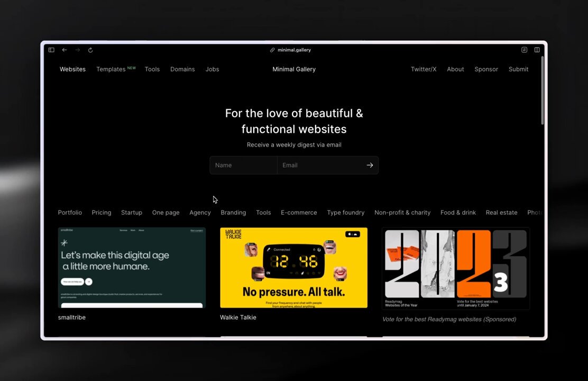Click Receive a weekly digest text
Screen dimensions: 588x381
(294, 145)
